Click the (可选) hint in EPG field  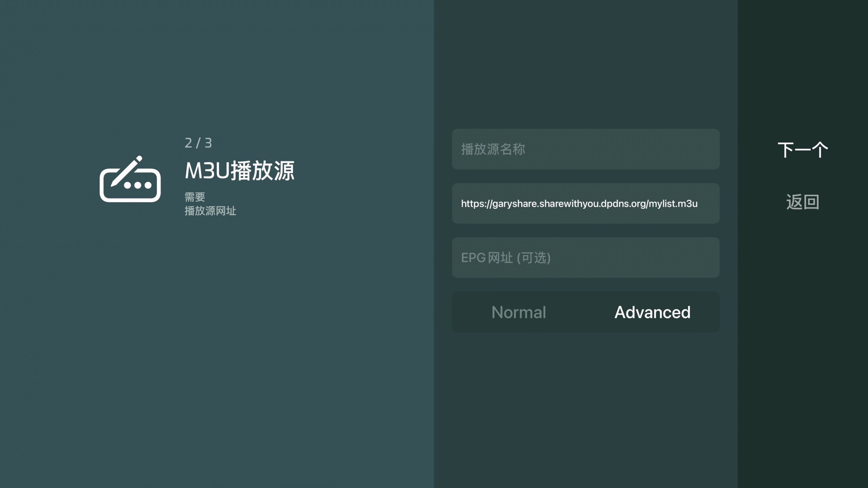coord(534,258)
